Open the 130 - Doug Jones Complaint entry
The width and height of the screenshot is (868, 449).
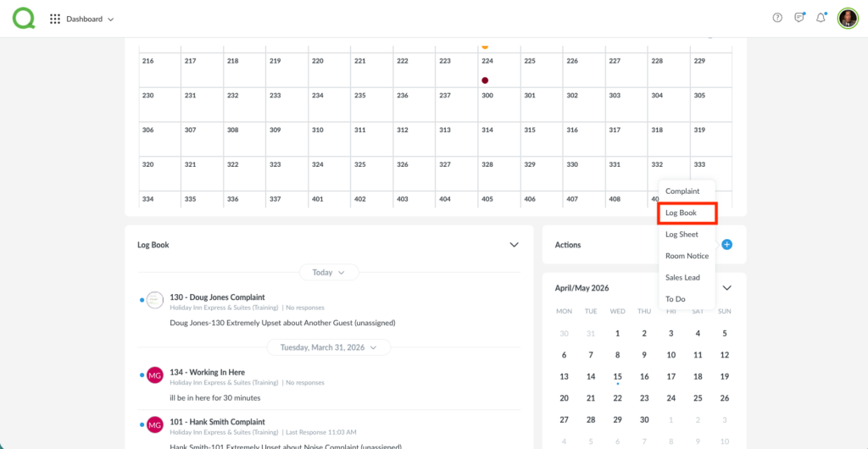[x=217, y=297]
